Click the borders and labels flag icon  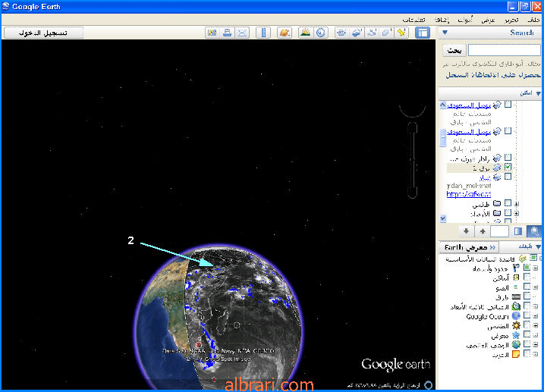(x=516, y=268)
